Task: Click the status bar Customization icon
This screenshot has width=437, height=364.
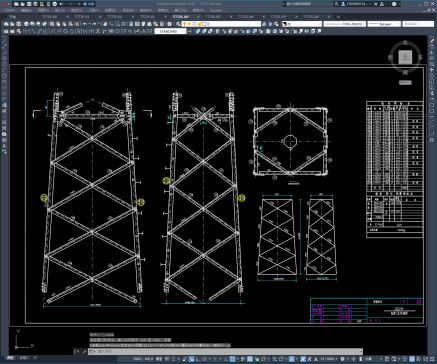Action: pos(433,359)
